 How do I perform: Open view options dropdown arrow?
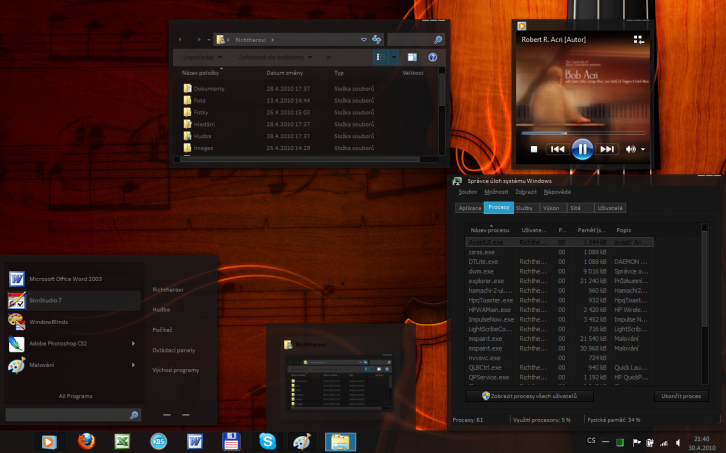pos(394,57)
